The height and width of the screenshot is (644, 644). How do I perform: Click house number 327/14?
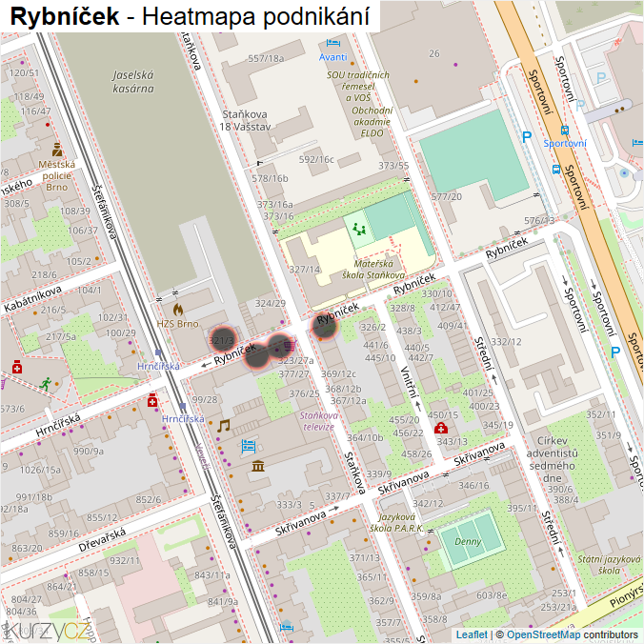(x=305, y=270)
